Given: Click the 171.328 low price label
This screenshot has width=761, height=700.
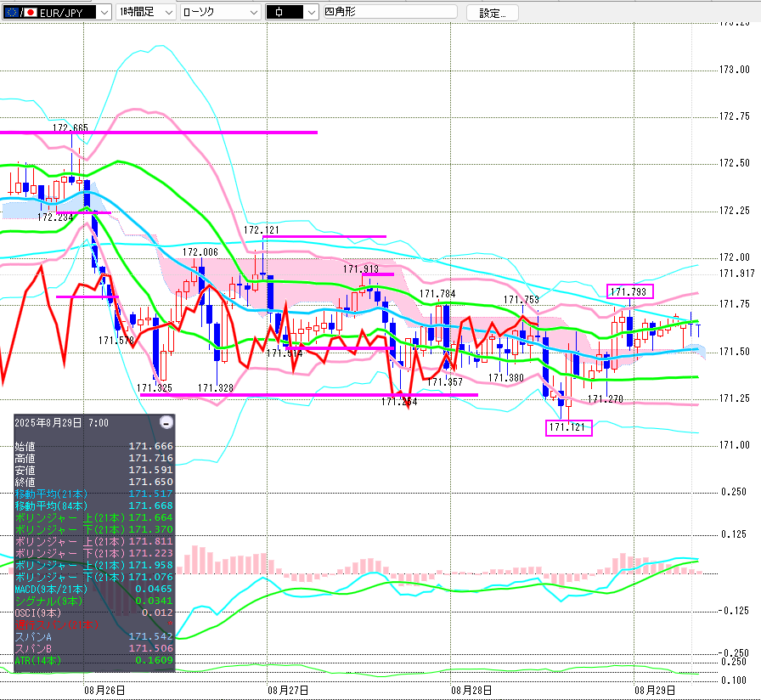Looking at the screenshot, I should 216,388.
